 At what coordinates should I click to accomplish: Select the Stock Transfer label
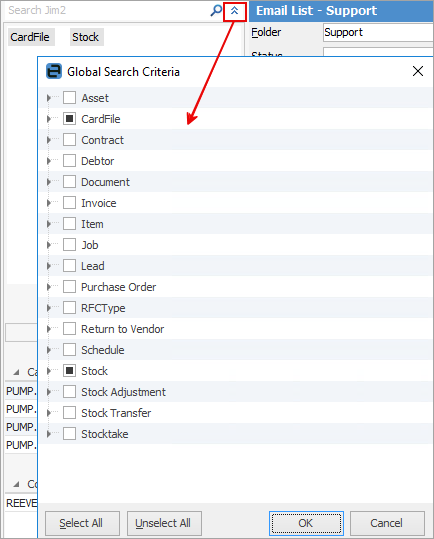(116, 413)
